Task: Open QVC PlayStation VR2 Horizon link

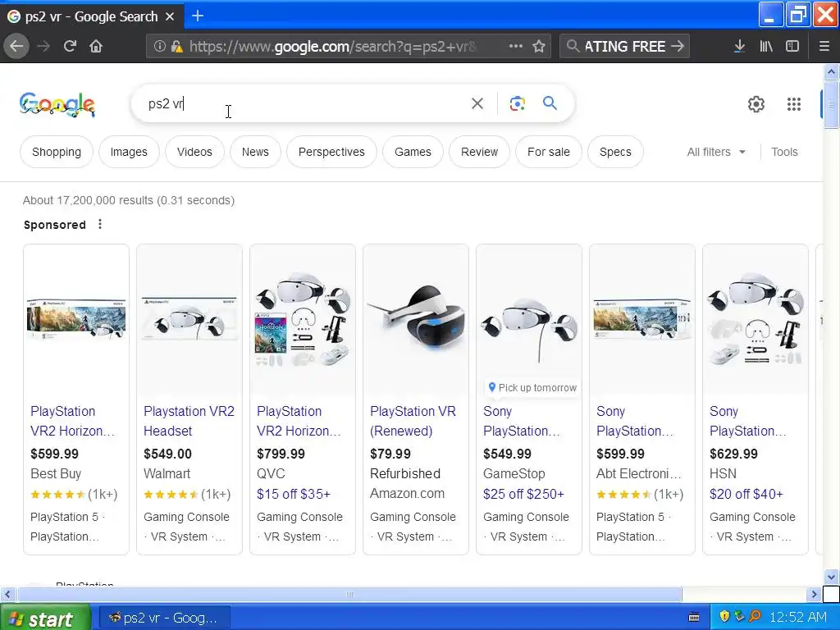Action: coord(299,421)
